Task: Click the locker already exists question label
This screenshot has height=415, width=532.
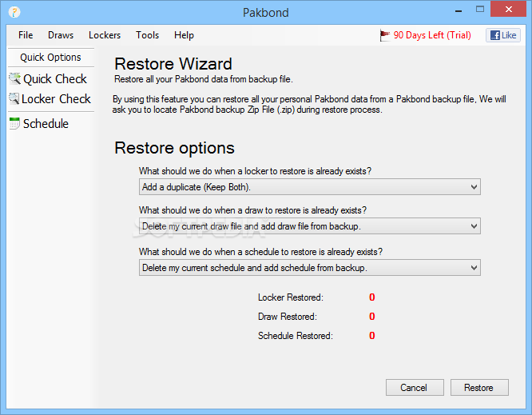Action: pyautogui.click(x=255, y=171)
